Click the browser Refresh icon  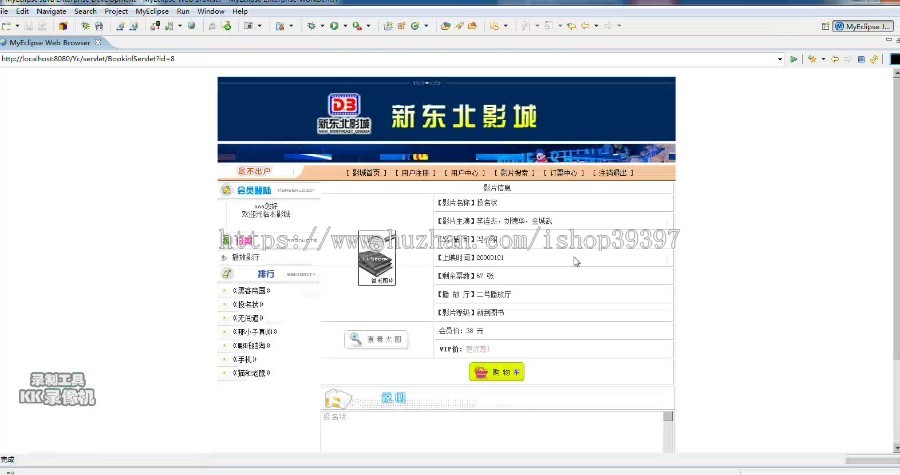(x=873, y=59)
